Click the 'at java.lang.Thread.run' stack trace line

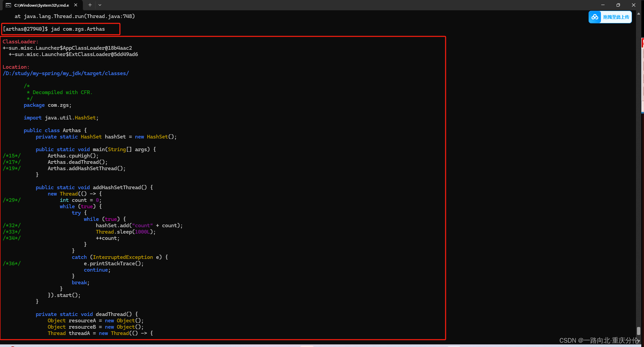point(75,16)
